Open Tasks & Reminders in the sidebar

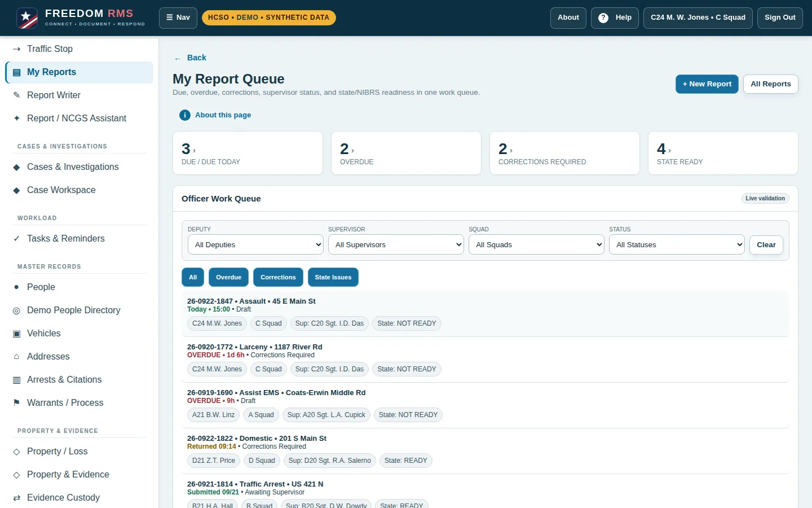(80, 239)
